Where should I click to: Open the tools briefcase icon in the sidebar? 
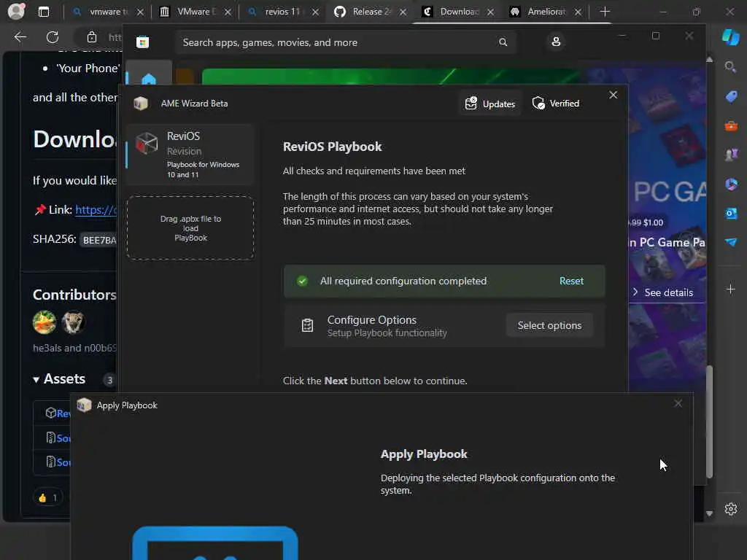pos(731,126)
